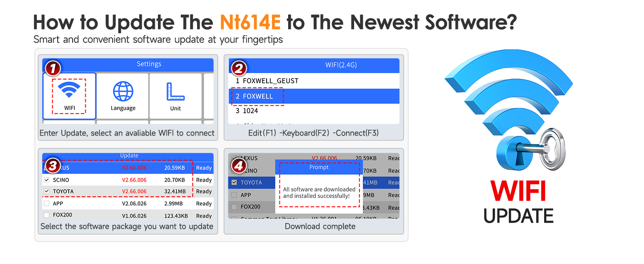
Task: Click Ready status in step 3 FOX200 row
Action: (x=204, y=216)
